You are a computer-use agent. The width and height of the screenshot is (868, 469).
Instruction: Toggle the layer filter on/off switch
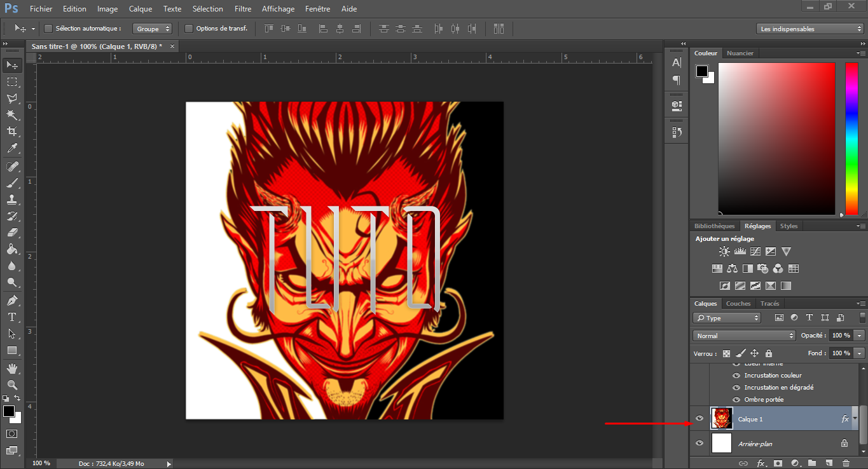(x=862, y=317)
